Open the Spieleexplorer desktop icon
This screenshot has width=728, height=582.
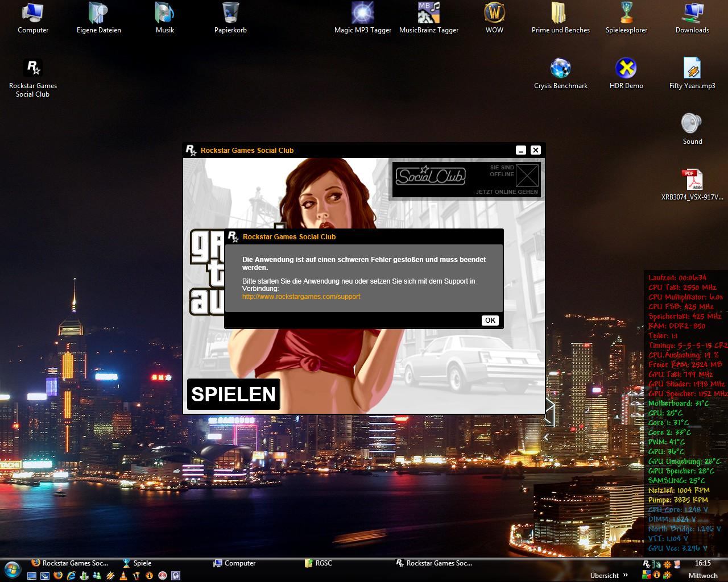pos(626,18)
